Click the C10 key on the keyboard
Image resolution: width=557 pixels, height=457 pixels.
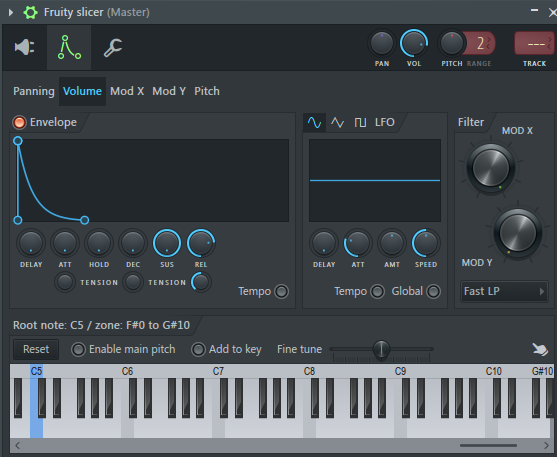click(491, 428)
